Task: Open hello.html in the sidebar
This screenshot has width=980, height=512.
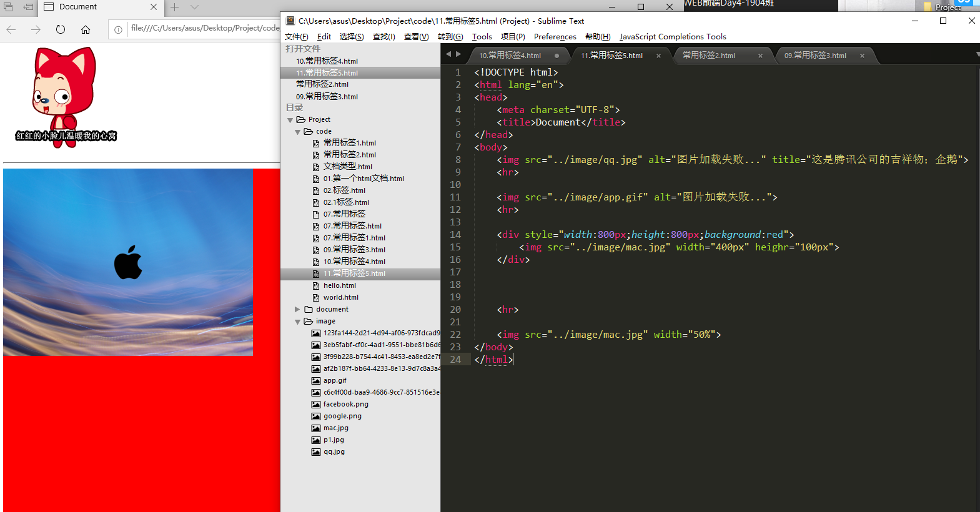Action: click(339, 285)
